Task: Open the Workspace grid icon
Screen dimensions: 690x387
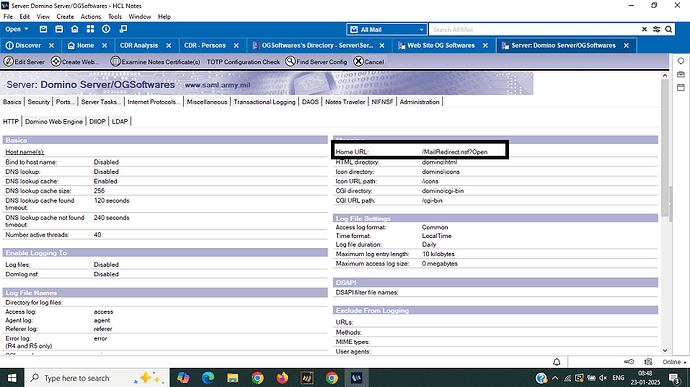Action: (x=90, y=29)
